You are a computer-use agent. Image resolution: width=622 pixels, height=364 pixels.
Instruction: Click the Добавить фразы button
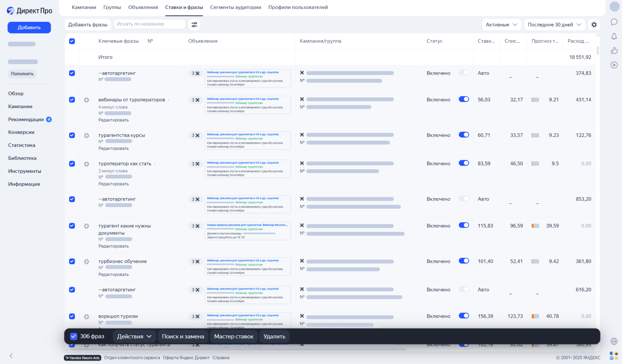[x=88, y=24]
